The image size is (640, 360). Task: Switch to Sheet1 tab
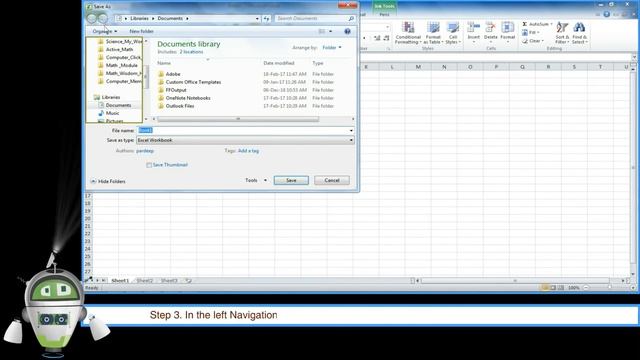(x=120, y=281)
